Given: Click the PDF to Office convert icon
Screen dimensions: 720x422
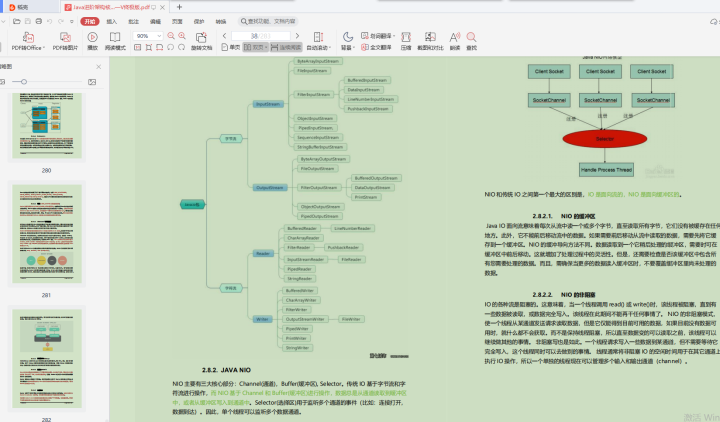Looking at the screenshot, I should point(28,37).
